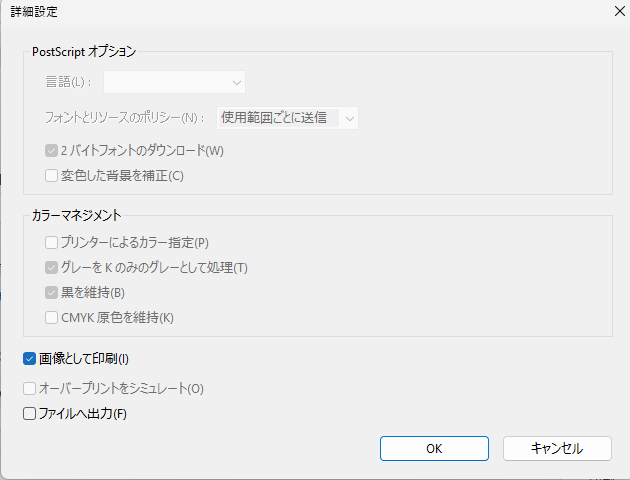Toggle 2 バイトフォントのダウンロード(W) checkbox
This screenshot has height=480, width=630.
52,151
